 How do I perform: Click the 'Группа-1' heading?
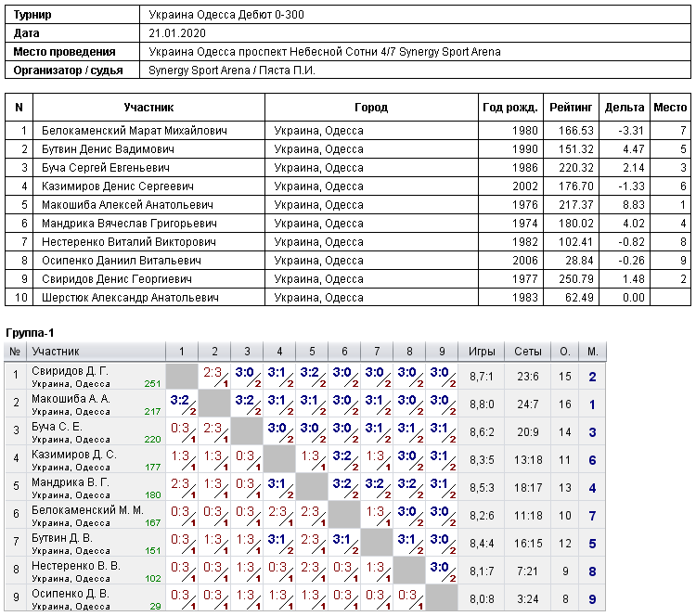pyautogui.click(x=30, y=333)
